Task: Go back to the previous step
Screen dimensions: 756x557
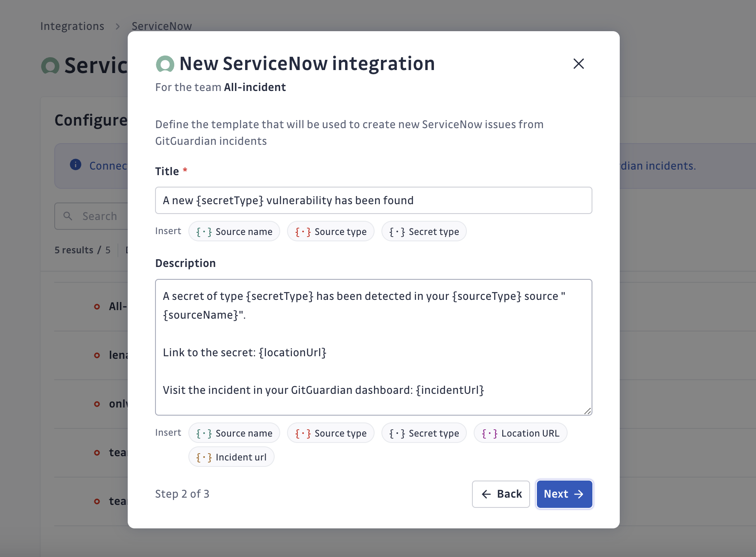Action: (x=501, y=494)
